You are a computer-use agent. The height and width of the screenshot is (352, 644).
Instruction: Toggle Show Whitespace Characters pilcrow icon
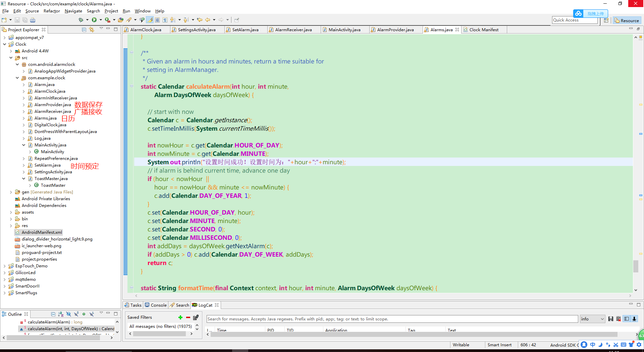click(x=165, y=20)
